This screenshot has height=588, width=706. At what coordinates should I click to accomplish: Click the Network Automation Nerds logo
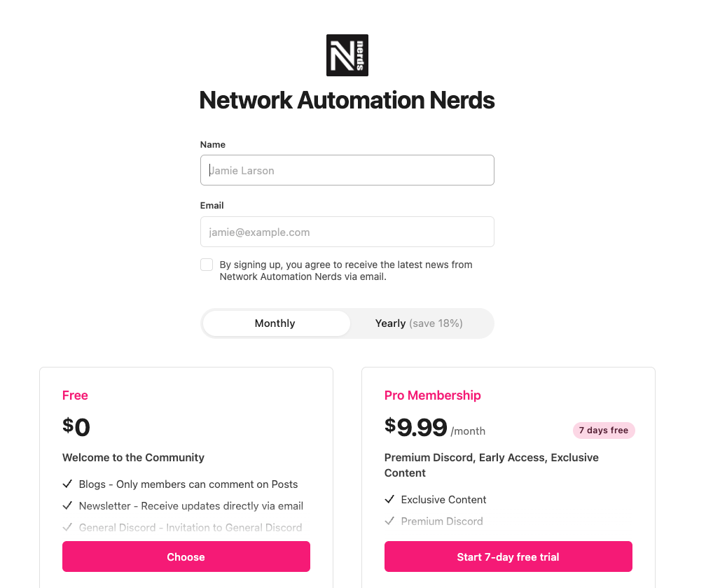pos(347,55)
